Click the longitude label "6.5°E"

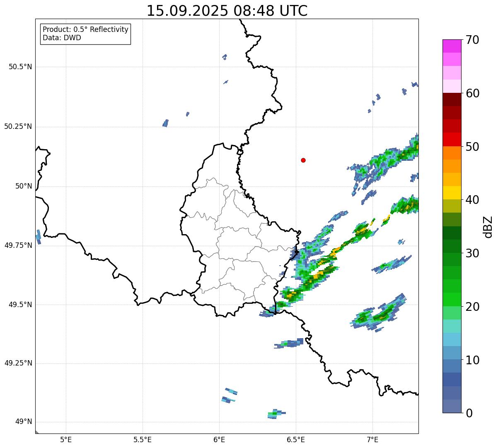[x=296, y=440]
